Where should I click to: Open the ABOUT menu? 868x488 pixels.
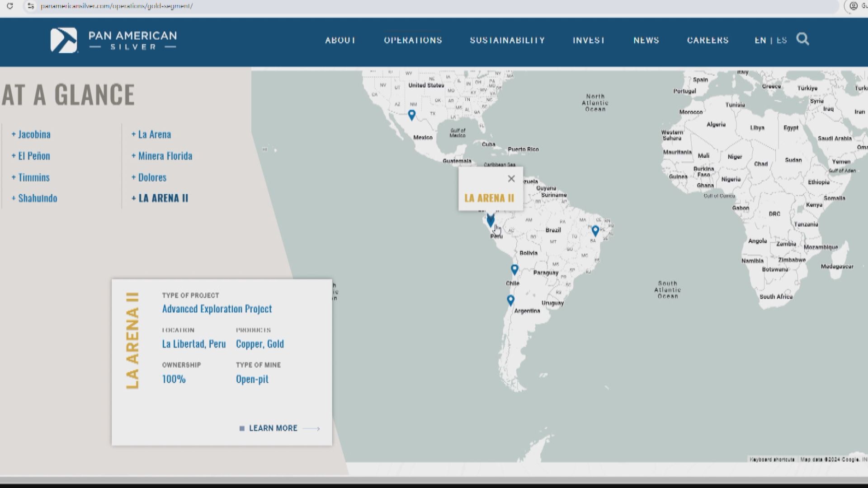(340, 40)
